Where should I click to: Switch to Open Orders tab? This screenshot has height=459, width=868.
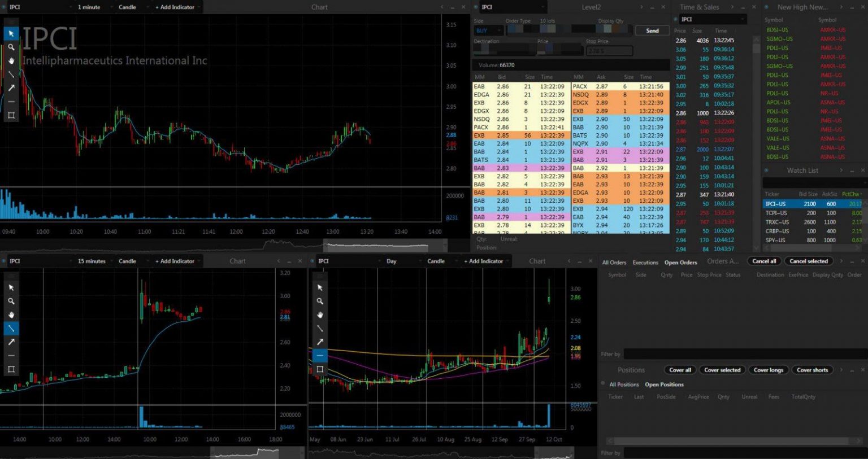[680, 263]
